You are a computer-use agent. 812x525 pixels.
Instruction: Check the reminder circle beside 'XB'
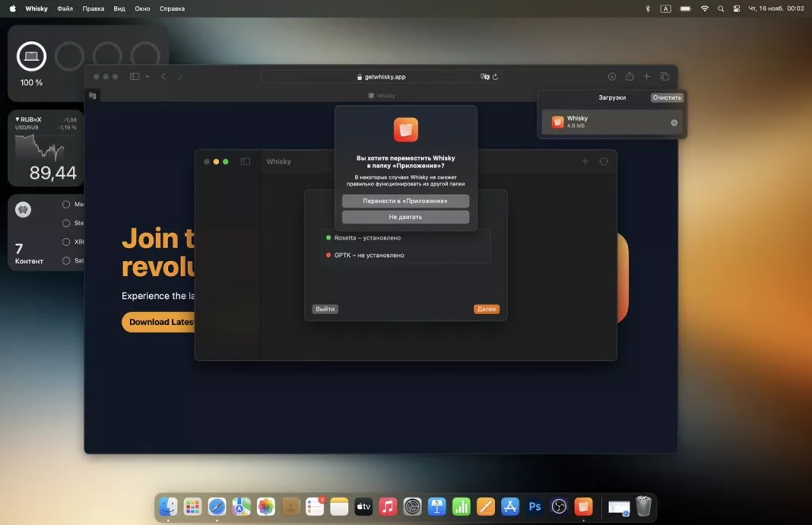[x=66, y=242]
